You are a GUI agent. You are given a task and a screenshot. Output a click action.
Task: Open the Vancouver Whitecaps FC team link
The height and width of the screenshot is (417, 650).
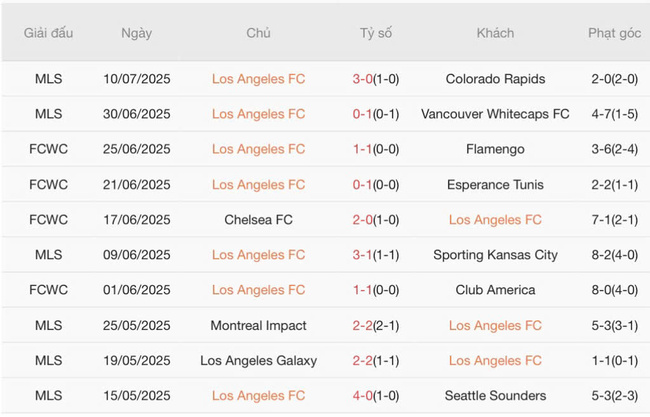pos(495,114)
